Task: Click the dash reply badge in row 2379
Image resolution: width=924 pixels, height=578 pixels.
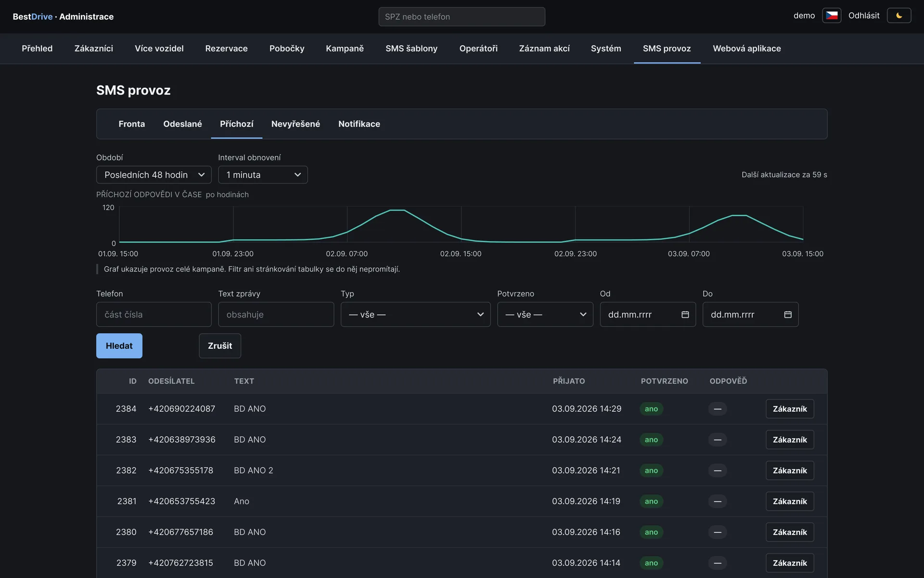Action: [x=717, y=563]
